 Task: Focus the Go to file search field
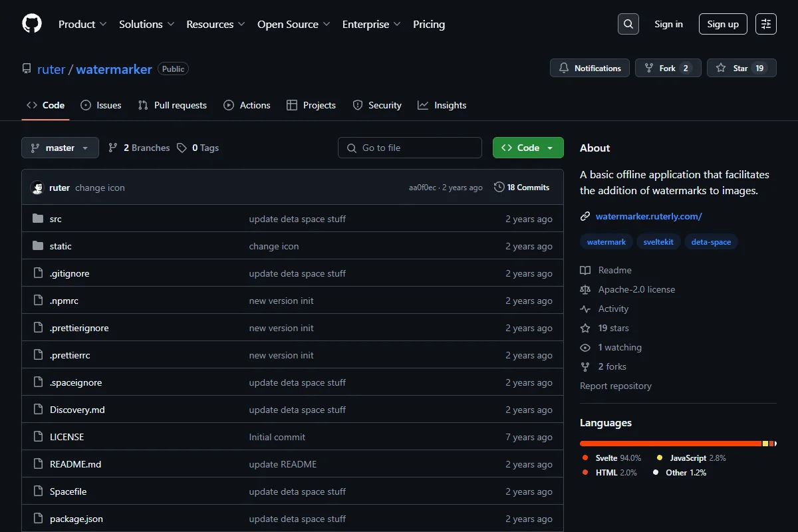[410, 148]
